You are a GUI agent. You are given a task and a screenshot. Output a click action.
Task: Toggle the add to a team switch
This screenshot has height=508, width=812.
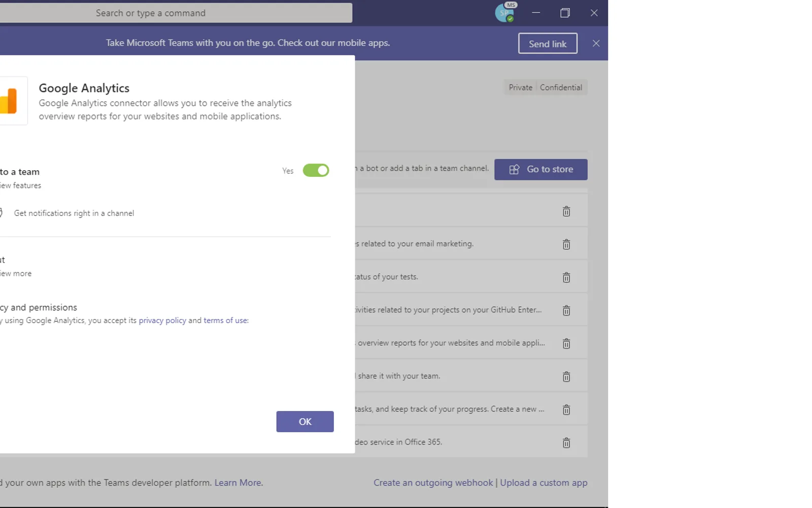click(316, 170)
